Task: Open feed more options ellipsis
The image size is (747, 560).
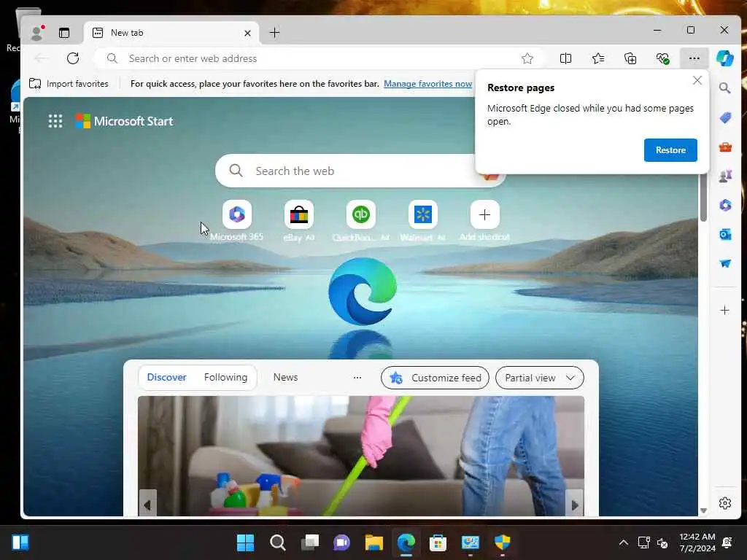Action: [357, 378]
